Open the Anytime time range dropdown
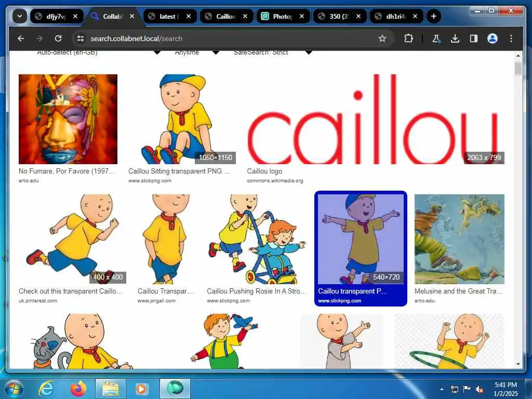The width and height of the screenshot is (532, 399). pos(197,52)
